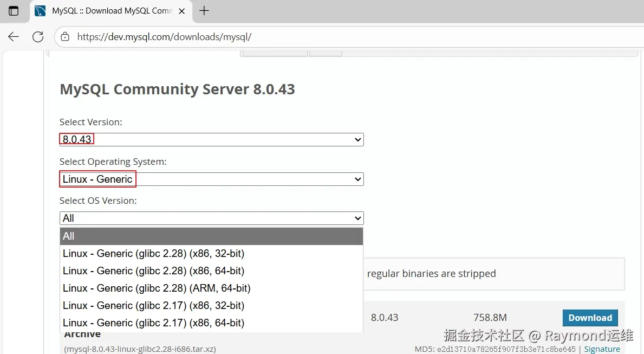This screenshot has width=644, height=354.
Task: Click the Select Operating System label
Action: [113, 162]
